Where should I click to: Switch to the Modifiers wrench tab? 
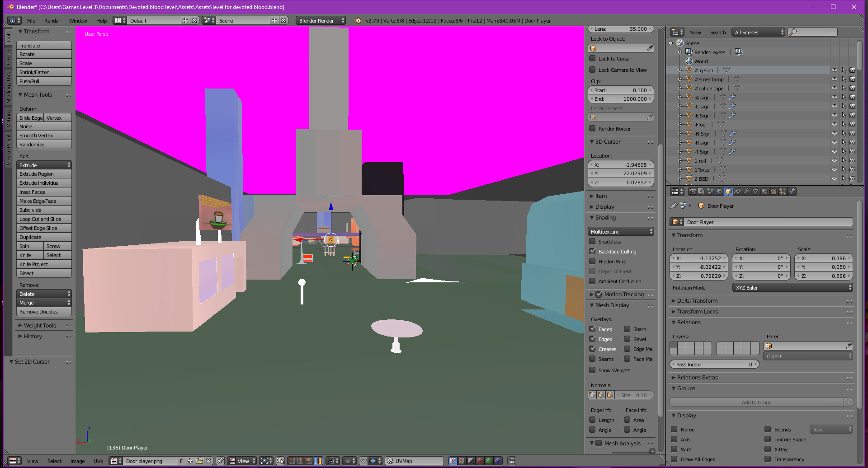746,192
